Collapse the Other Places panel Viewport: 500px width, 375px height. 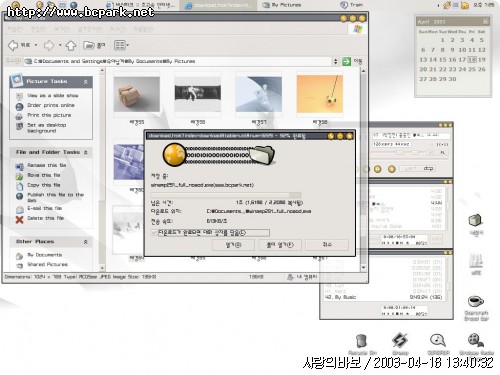(x=86, y=242)
